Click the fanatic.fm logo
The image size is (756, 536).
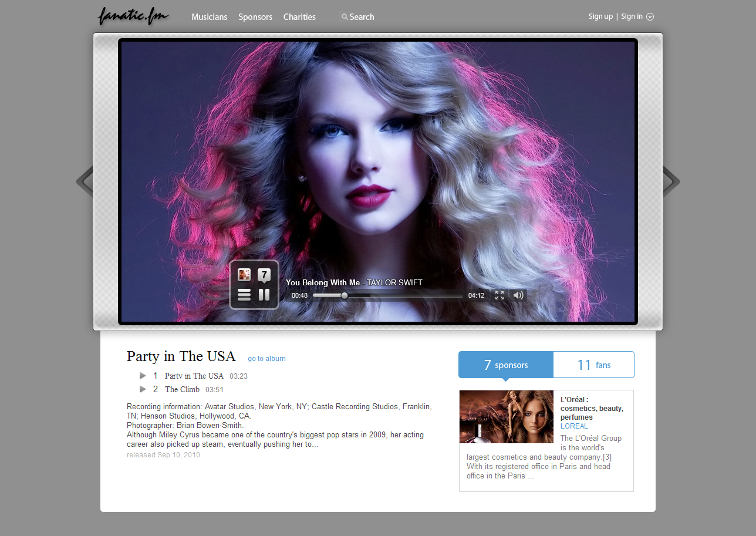click(134, 16)
